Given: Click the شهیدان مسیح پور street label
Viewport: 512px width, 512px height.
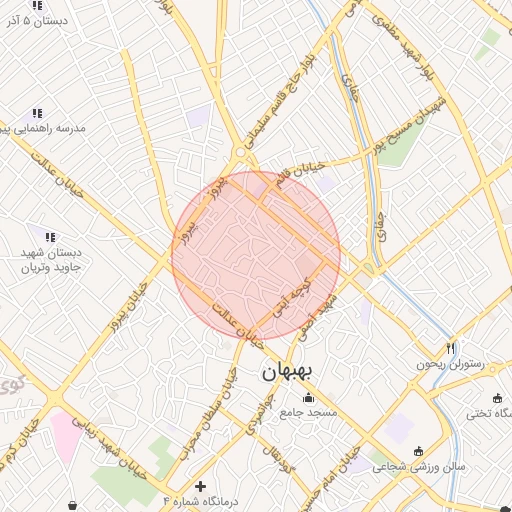Looking at the screenshot, I should pos(409,126).
